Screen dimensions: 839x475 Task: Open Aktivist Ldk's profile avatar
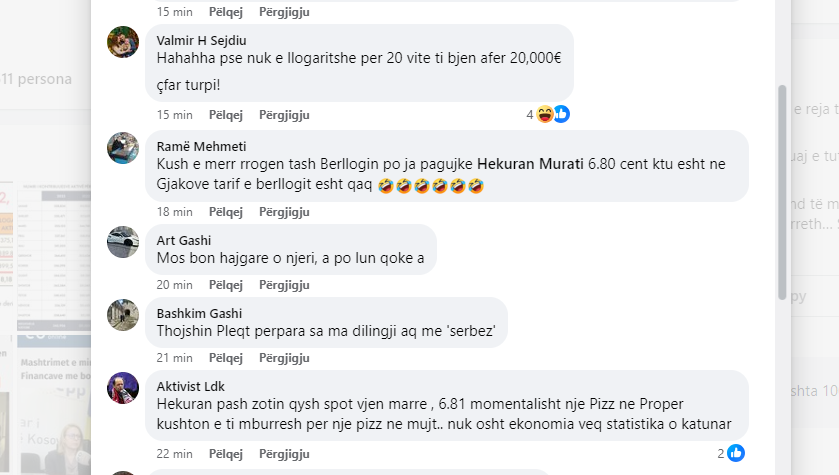[123, 388]
